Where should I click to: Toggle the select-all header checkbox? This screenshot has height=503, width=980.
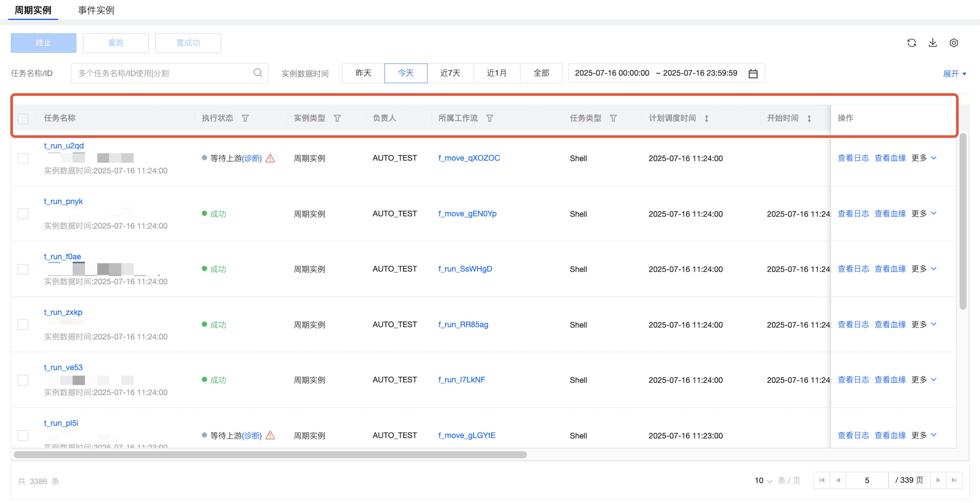23,119
